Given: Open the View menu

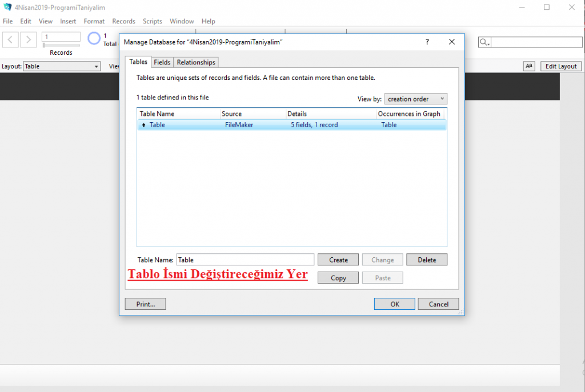Looking at the screenshot, I should 46,21.
